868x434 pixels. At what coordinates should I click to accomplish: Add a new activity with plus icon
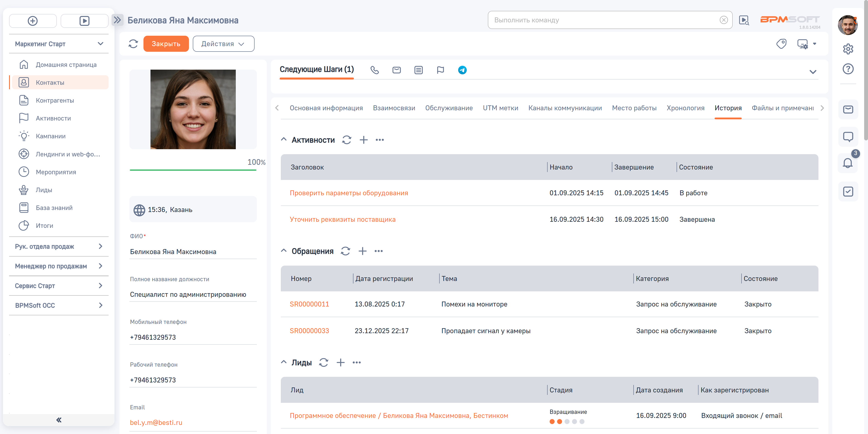click(363, 140)
